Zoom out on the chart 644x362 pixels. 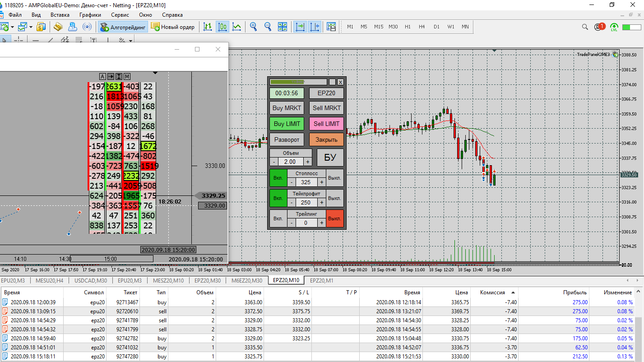pyautogui.click(x=268, y=27)
